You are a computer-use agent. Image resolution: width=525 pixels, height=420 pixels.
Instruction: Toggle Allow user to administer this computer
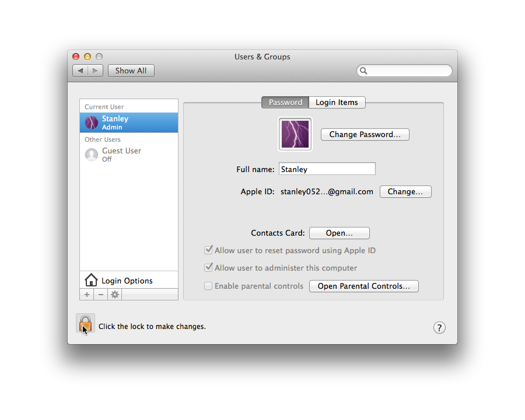tap(208, 268)
